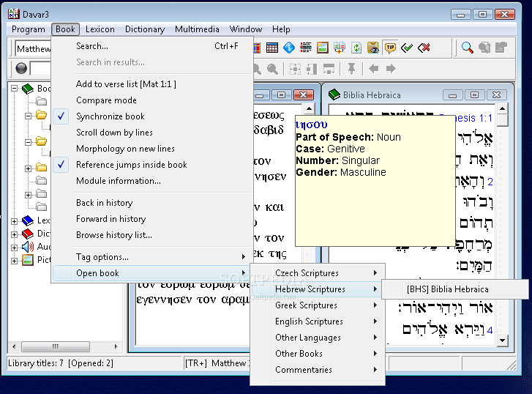Toggle Synchronize book option
The height and width of the screenshot is (394, 532).
click(153, 116)
